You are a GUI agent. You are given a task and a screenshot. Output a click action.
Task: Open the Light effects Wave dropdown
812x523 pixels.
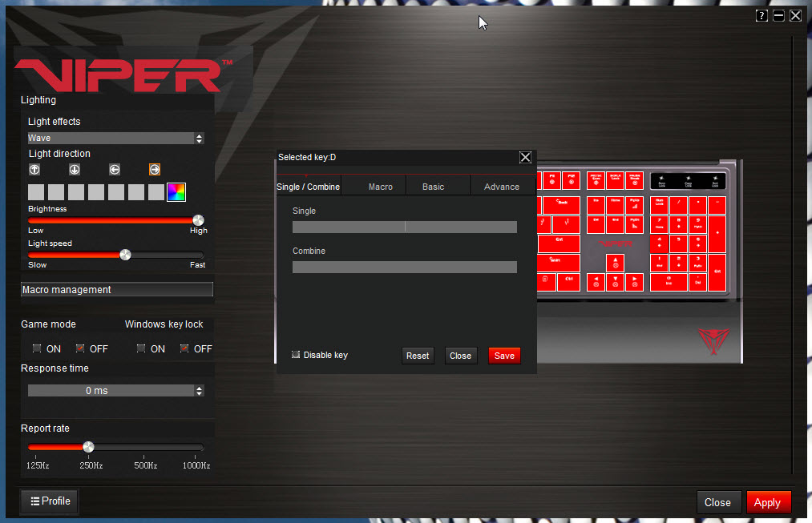116,138
